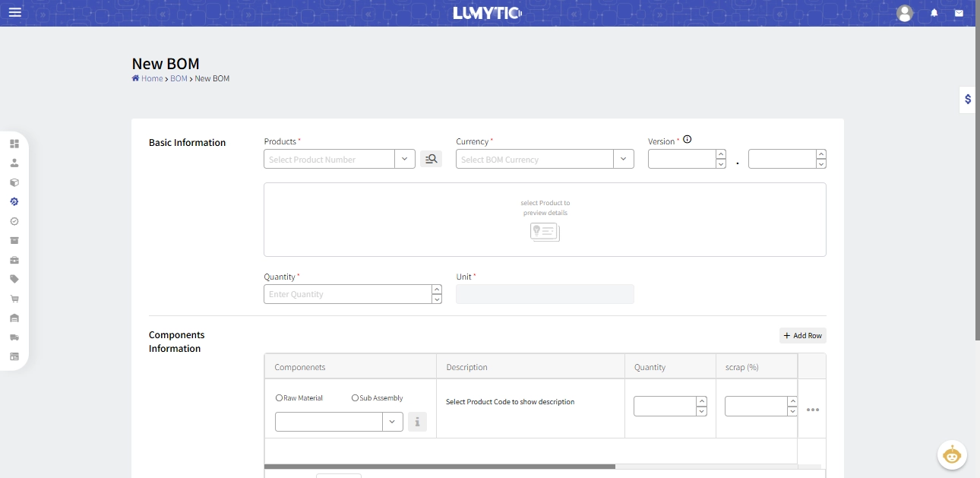Open the chatbot assistant icon
The height and width of the screenshot is (478, 980).
(951, 455)
